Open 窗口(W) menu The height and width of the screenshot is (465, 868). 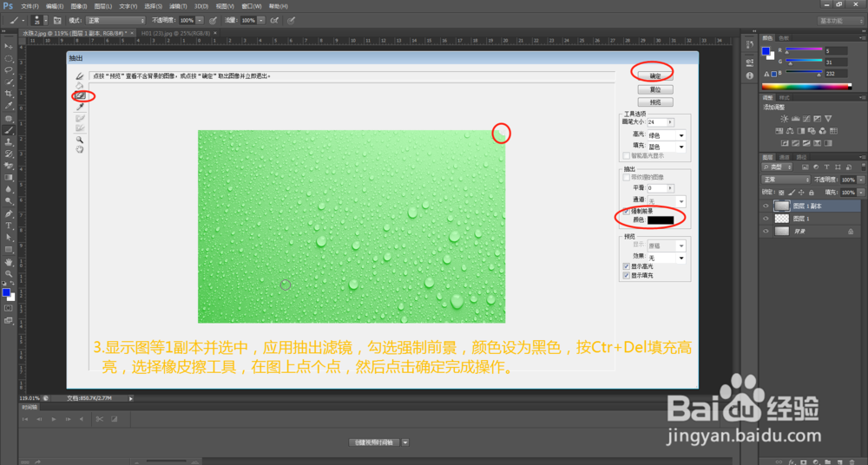252,6
